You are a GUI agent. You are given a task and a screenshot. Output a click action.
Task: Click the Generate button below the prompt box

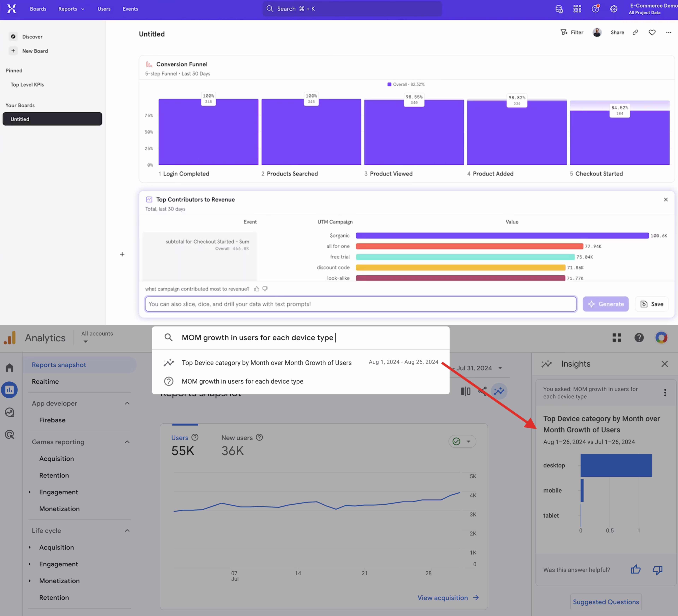pos(605,304)
